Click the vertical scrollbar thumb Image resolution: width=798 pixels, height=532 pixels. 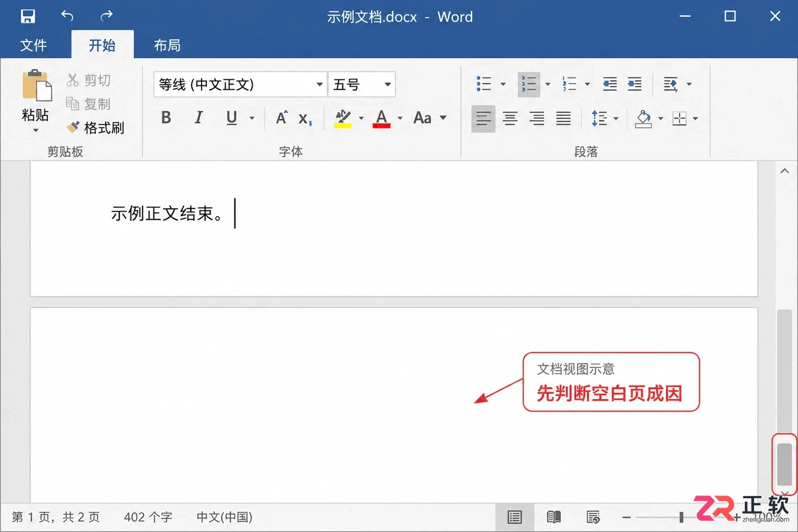pos(784,464)
